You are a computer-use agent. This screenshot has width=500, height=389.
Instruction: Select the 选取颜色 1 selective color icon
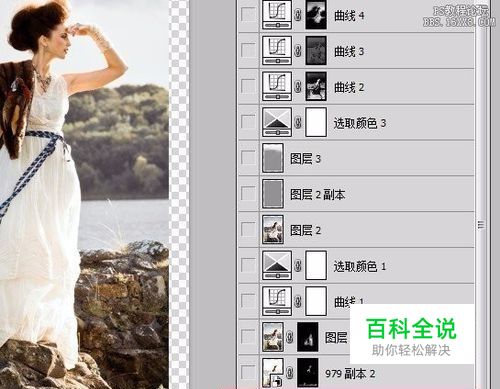click(x=277, y=265)
